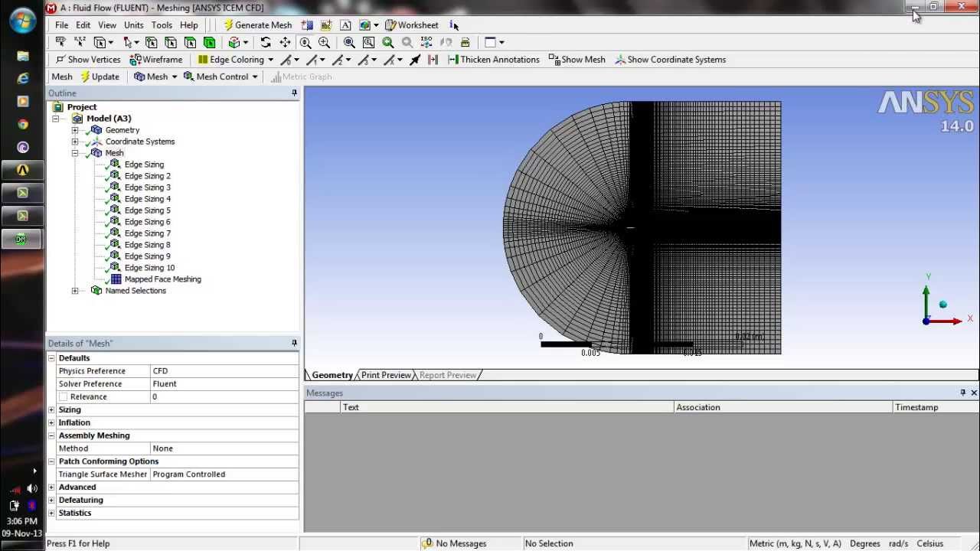Screen dimensions: 980x551
Task: Open Chrome from the Windows taskbar
Action: click(23, 124)
